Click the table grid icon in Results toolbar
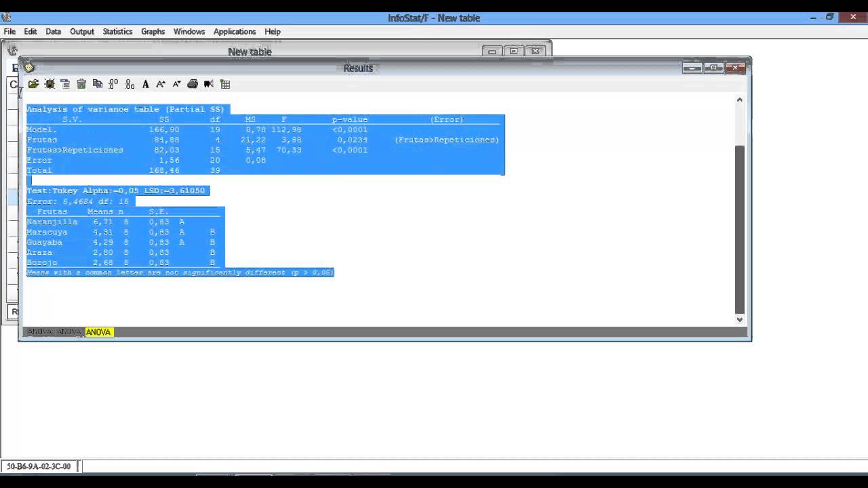 (225, 84)
